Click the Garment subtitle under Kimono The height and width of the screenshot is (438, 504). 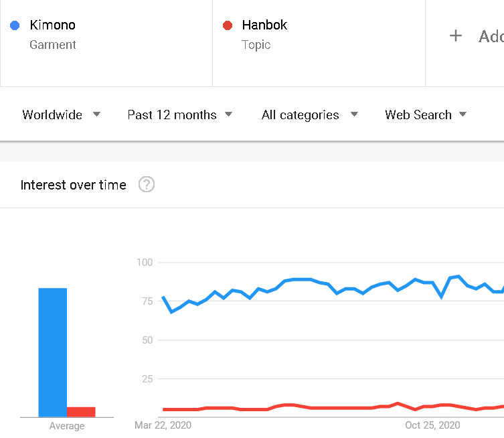click(53, 45)
